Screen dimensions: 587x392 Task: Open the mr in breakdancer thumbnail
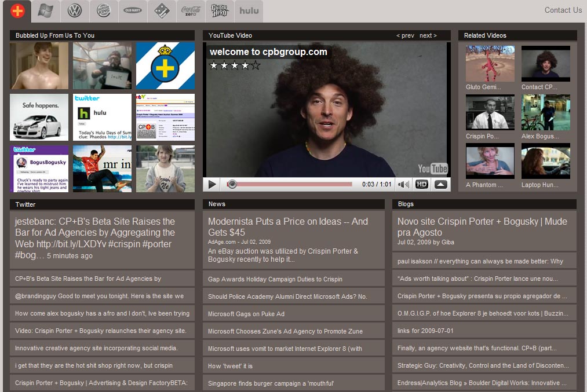click(x=102, y=168)
